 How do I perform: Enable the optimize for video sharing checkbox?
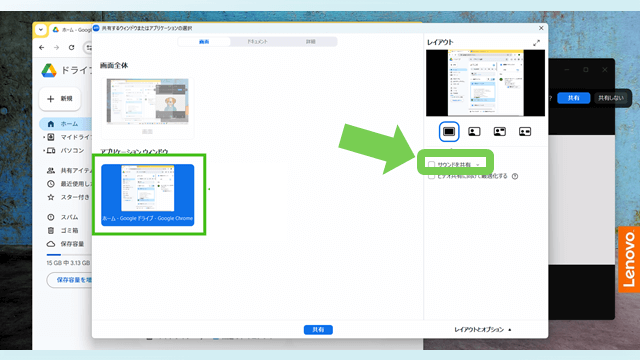click(431, 176)
